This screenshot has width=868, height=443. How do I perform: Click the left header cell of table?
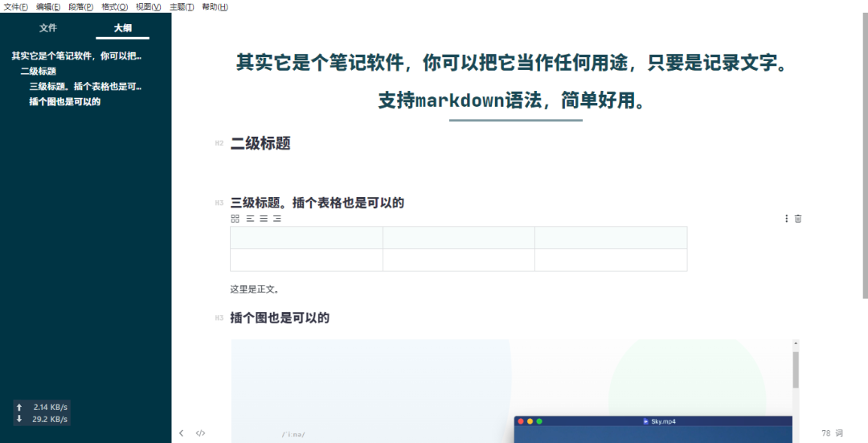307,237
